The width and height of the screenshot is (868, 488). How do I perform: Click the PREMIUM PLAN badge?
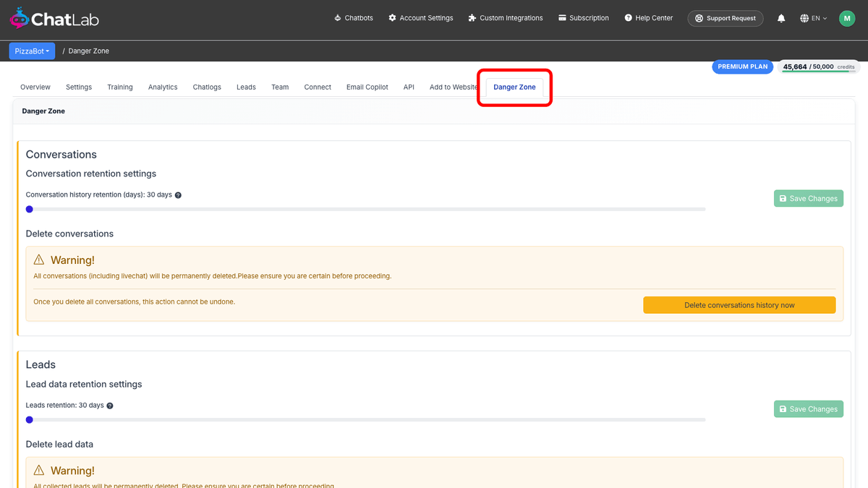(x=743, y=67)
